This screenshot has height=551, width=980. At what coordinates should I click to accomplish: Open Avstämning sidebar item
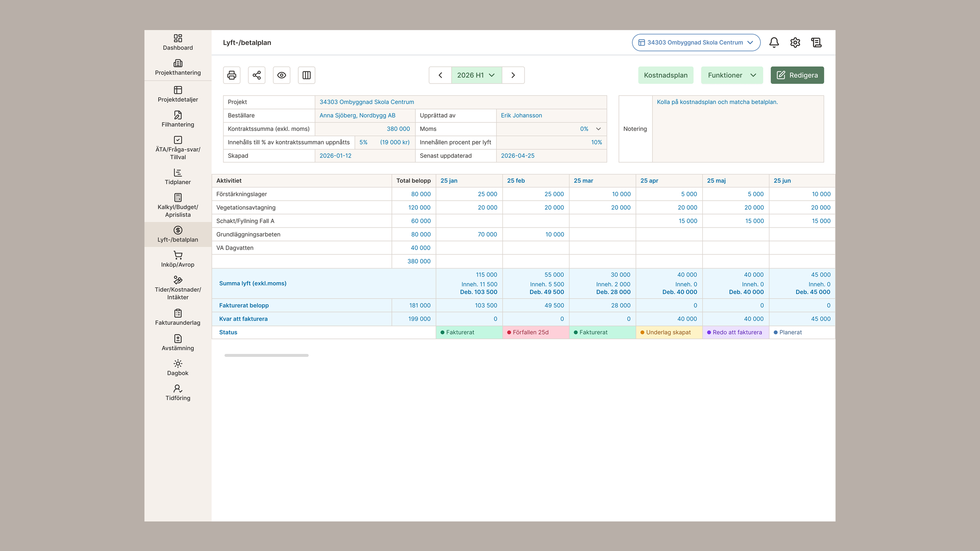tap(178, 343)
